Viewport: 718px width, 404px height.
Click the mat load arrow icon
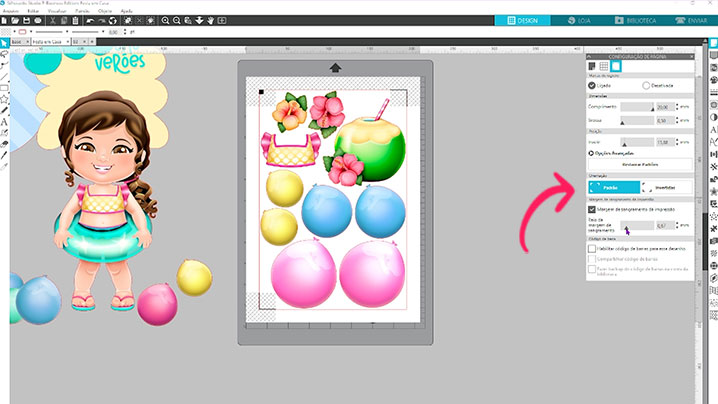point(335,67)
